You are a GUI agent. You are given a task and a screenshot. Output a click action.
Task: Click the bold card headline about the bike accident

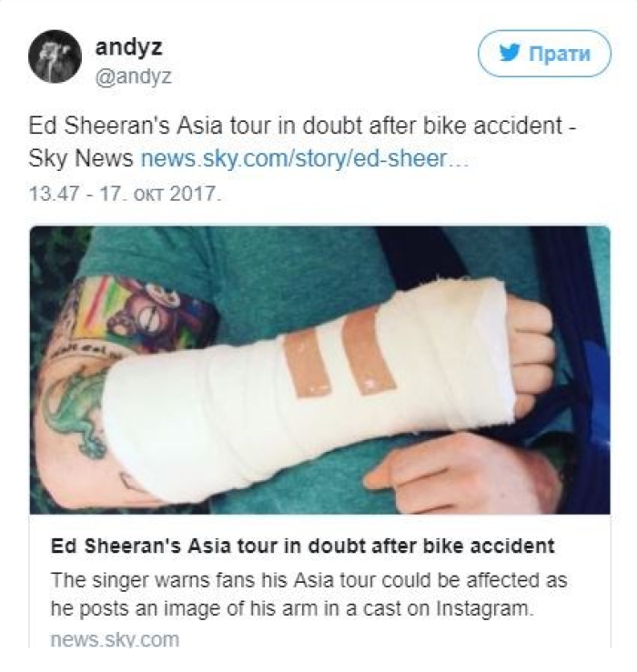(x=302, y=546)
